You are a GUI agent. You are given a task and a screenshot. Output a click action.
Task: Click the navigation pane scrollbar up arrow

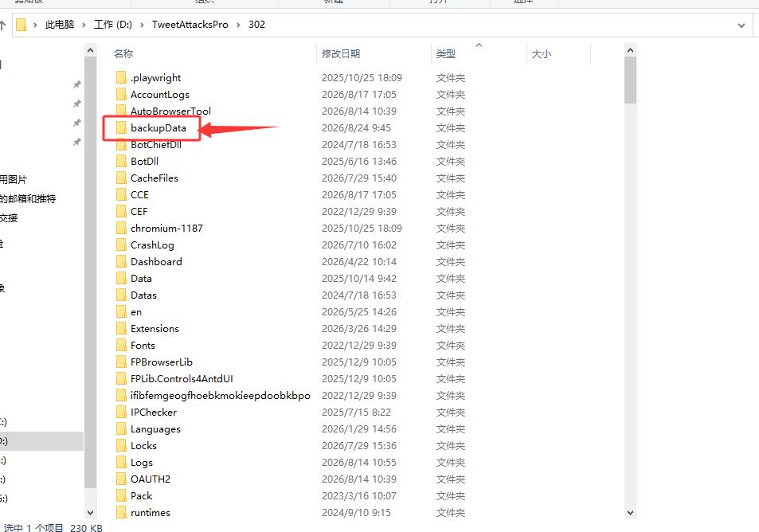(x=91, y=50)
